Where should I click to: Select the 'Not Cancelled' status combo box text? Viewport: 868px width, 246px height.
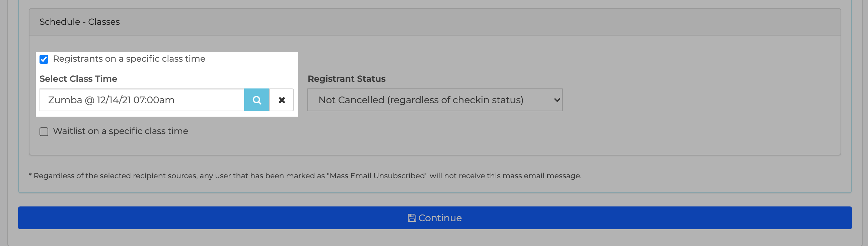[x=421, y=100]
